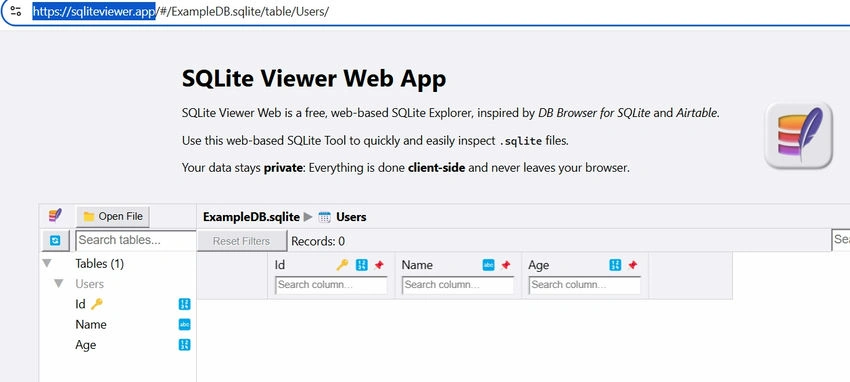
Task: Focus the Id column search field
Action: tap(331, 284)
